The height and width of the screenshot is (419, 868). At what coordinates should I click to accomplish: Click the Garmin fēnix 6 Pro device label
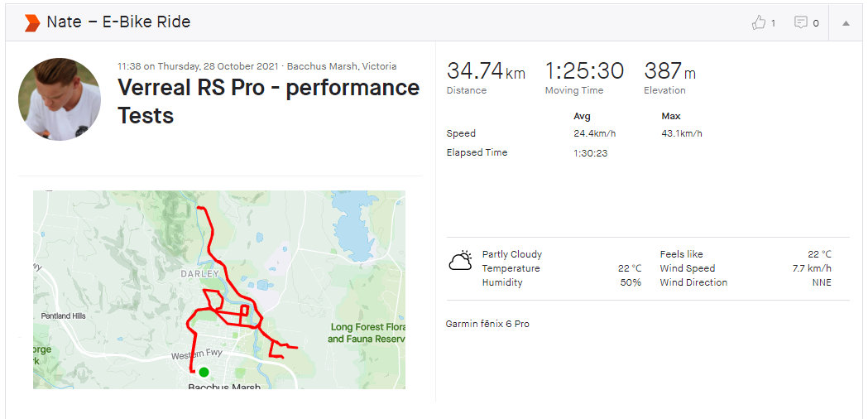487,324
